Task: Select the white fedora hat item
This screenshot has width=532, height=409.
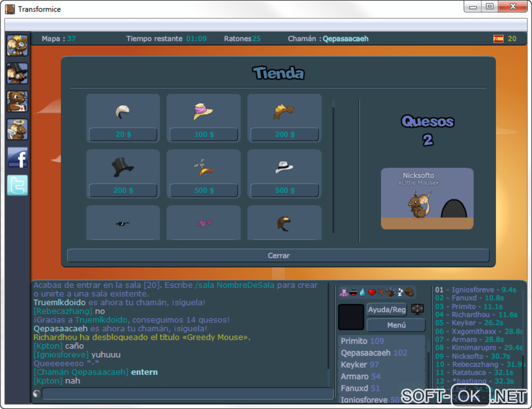Action: point(284,167)
